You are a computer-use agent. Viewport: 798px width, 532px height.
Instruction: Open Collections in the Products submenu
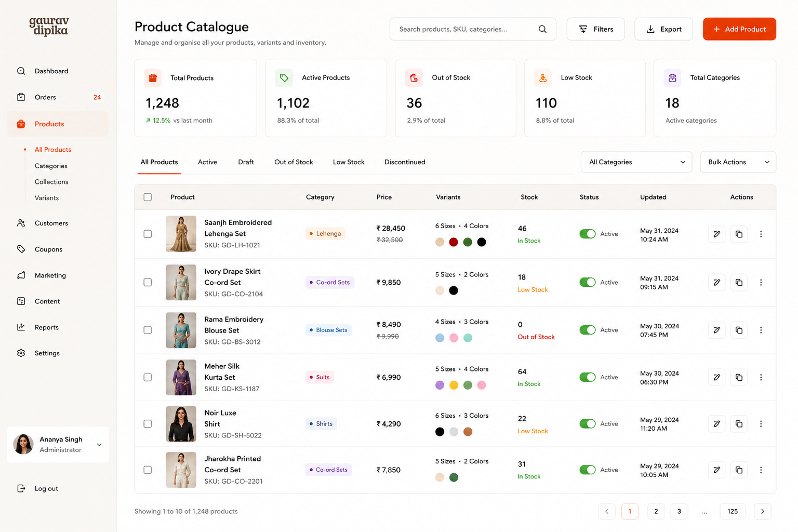51,182
